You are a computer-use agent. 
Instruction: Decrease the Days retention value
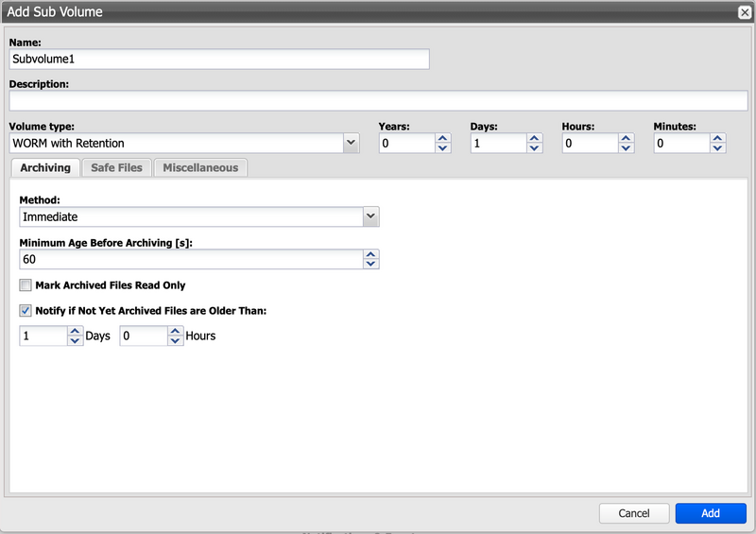click(x=535, y=148)
